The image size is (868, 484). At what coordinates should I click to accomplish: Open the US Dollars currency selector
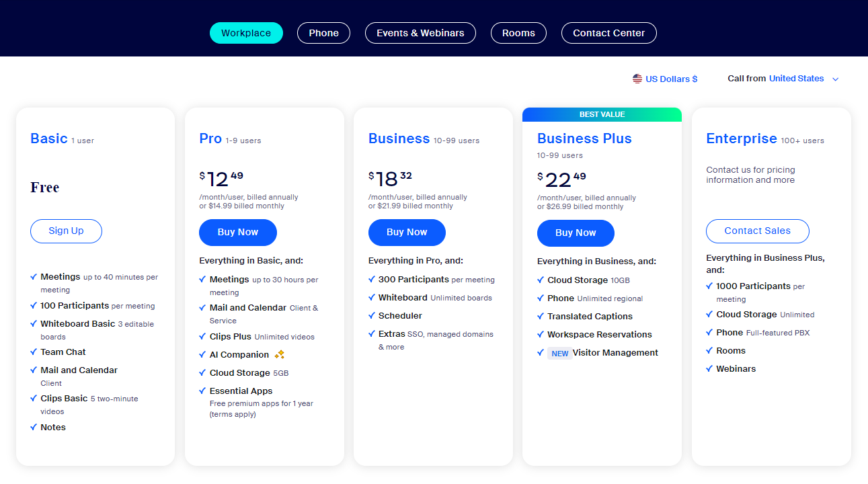(671, 79)
